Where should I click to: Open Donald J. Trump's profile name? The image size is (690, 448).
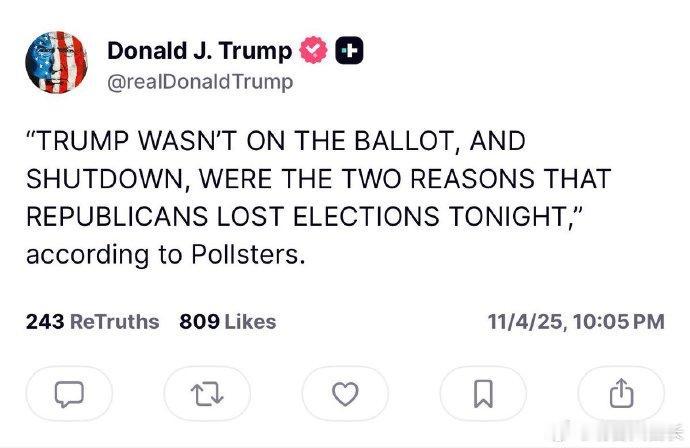pyautogui.click(x=200, y=50)
